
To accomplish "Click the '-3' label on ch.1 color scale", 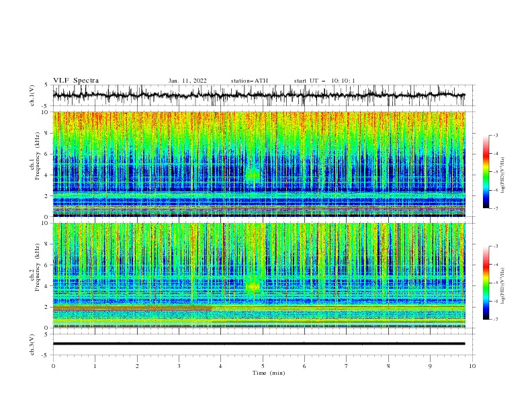I will coord(495,135).
